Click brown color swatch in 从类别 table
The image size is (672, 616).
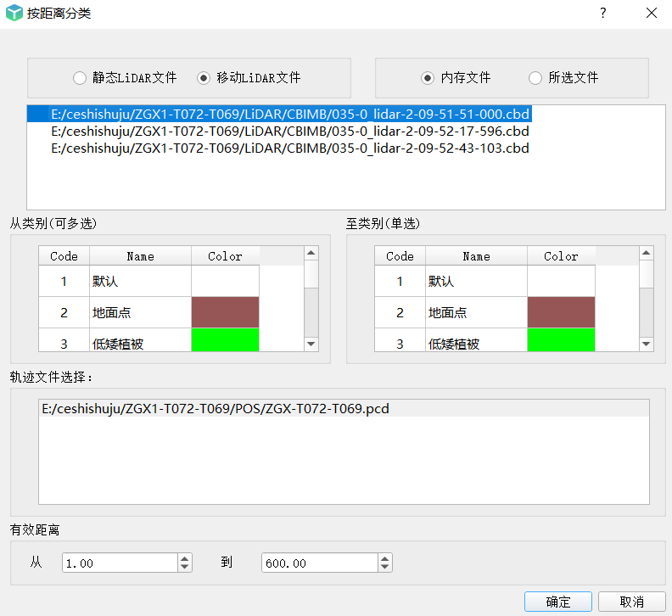(x=225, y=312)
